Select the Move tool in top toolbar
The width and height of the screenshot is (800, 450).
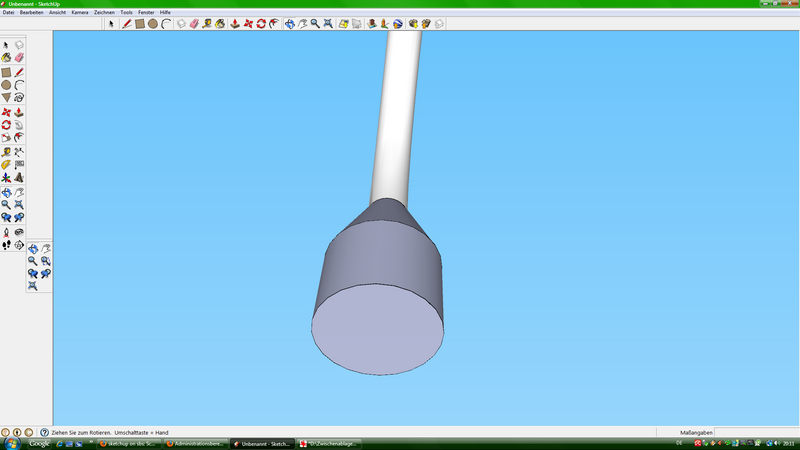[247, 23]
